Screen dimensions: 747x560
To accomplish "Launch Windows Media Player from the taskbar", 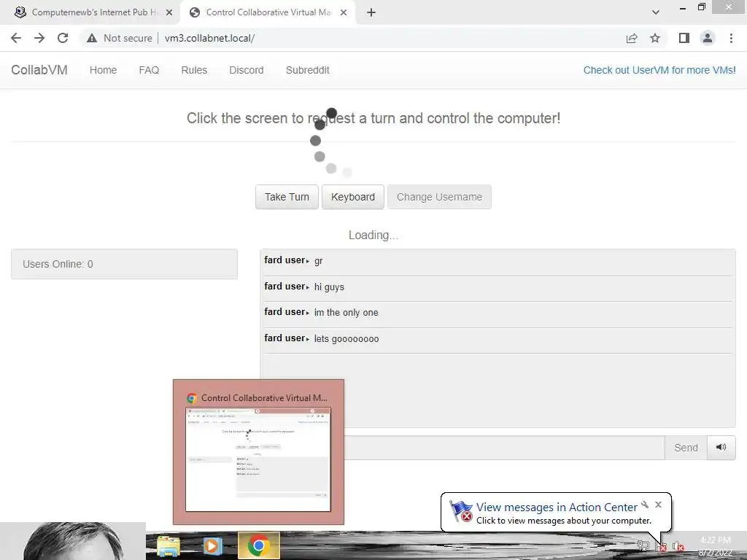I will [x=212, y=545].
